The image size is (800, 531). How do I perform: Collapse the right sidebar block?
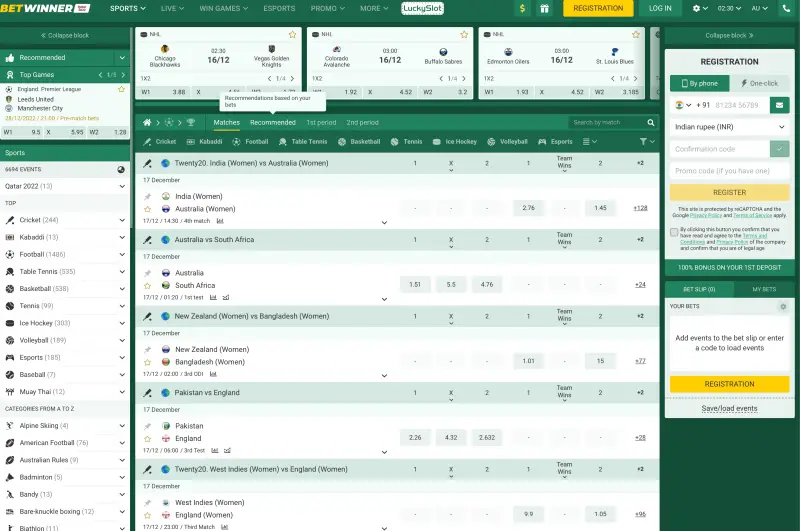(729, 36)
